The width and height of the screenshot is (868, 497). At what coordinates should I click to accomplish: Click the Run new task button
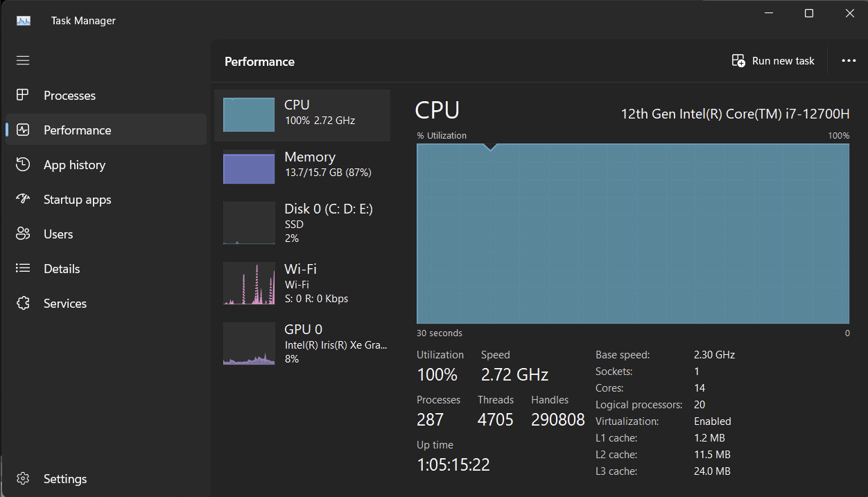coord(773,60)
